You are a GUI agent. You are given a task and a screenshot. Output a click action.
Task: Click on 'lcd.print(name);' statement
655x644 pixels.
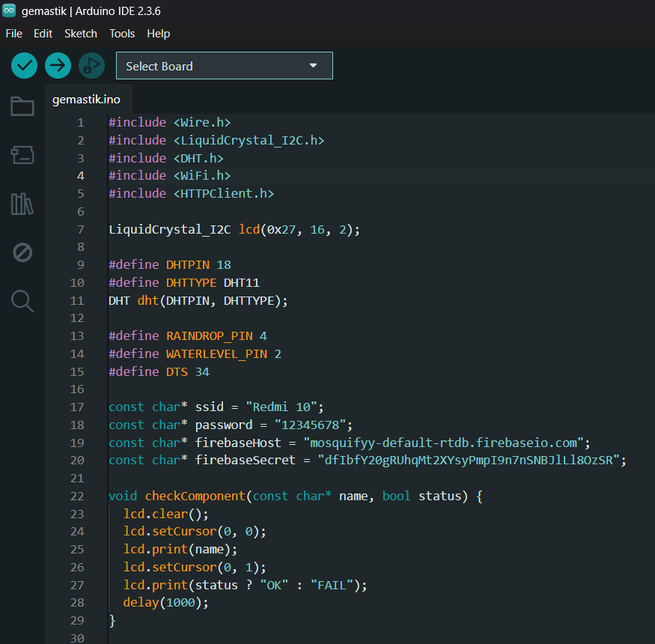pos(180,549)
